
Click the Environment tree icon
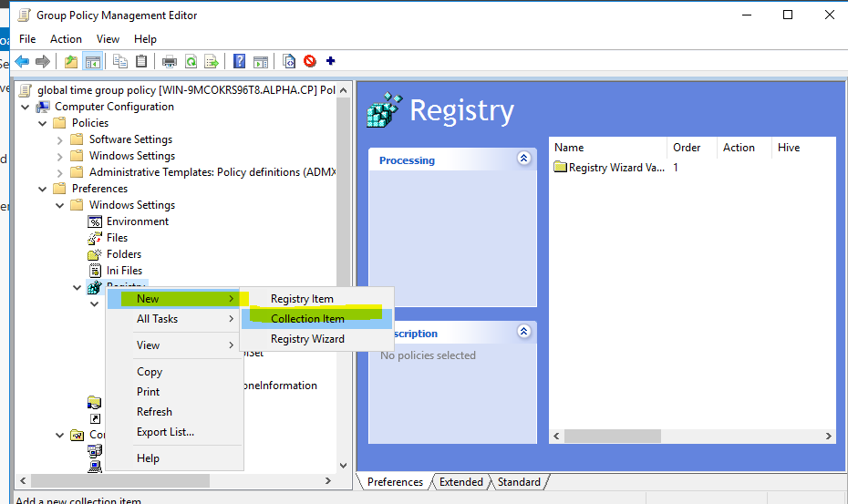(x=95, y=221)
